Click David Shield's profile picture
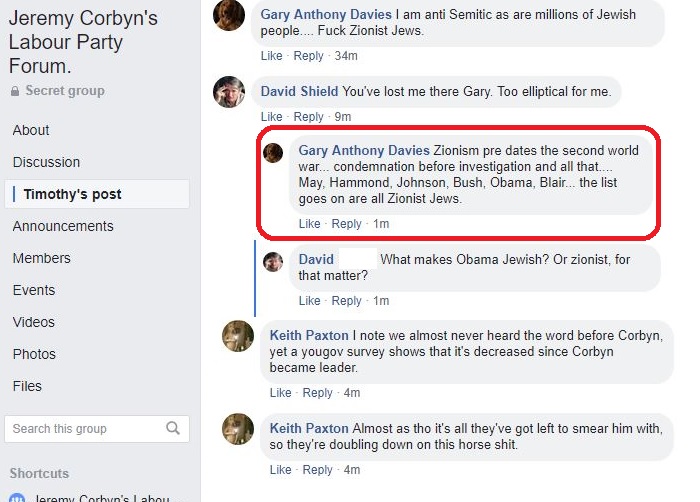700x502 pixels. coord(229,92)
